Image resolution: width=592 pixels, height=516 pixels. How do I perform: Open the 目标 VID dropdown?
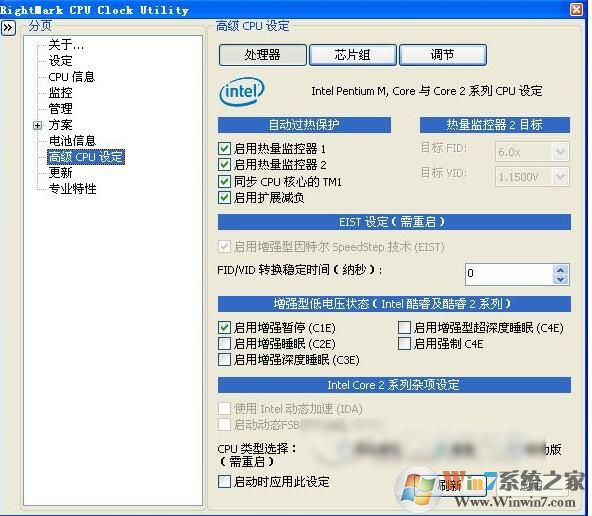[561, 177]
